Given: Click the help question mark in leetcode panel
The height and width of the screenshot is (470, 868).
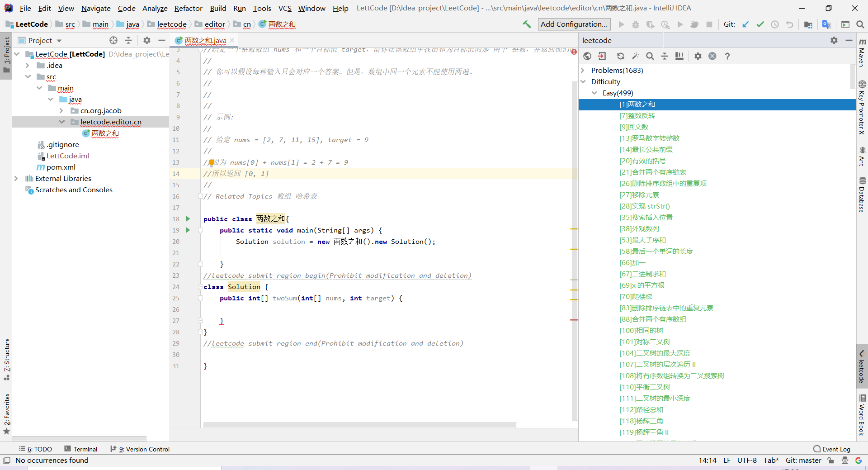Looking at the screenshot, I should coord(727,56).
